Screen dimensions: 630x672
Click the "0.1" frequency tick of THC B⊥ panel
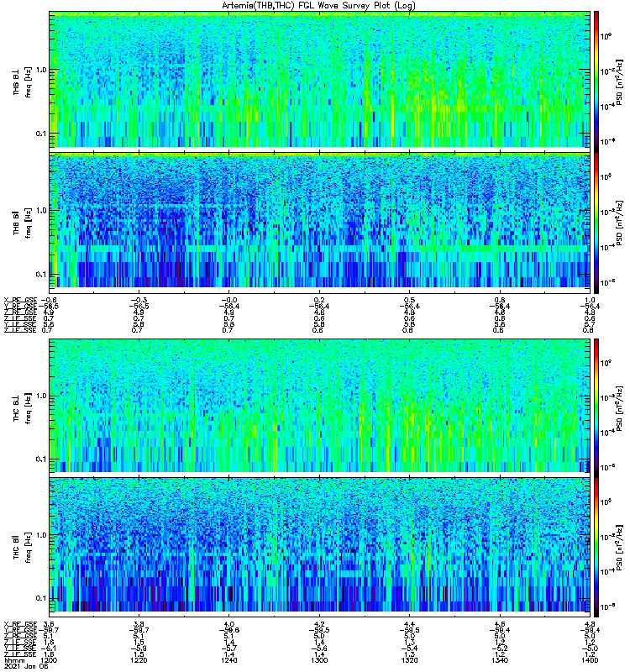41,459
